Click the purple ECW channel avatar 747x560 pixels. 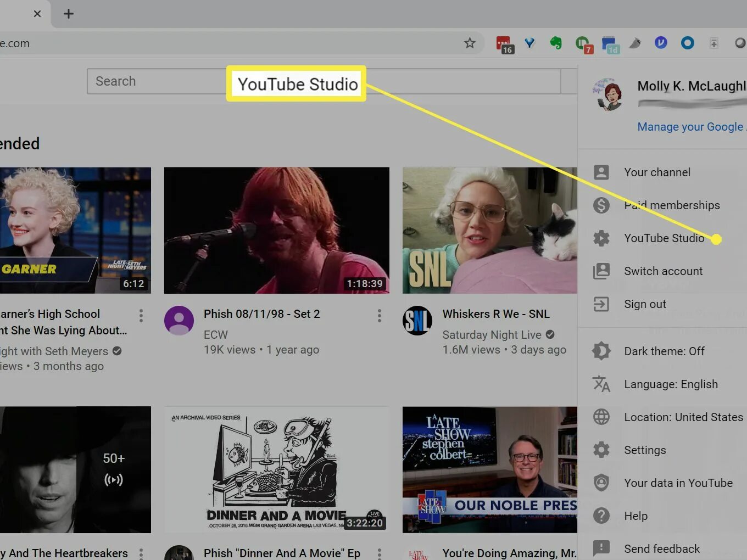179,321
